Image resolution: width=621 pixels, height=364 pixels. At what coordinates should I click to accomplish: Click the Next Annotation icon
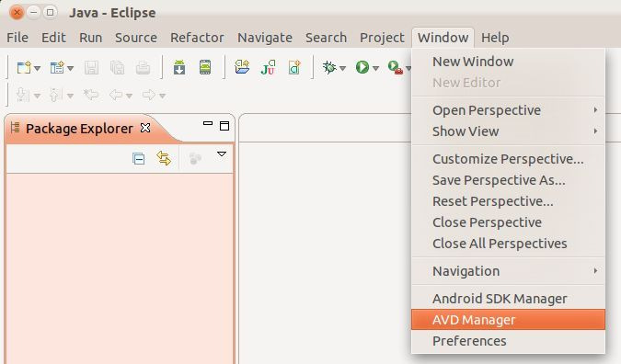coord(23,95)
